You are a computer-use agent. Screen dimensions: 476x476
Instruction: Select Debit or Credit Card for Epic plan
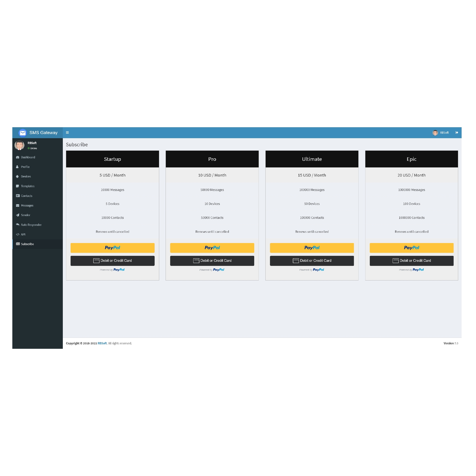(x=412, y=260)
